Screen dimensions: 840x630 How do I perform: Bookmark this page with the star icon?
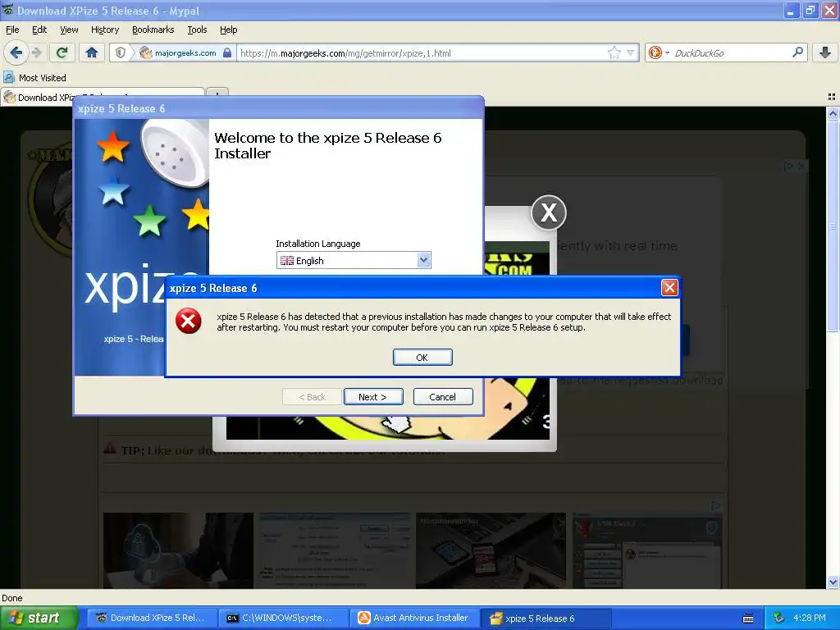click(614, 52)
